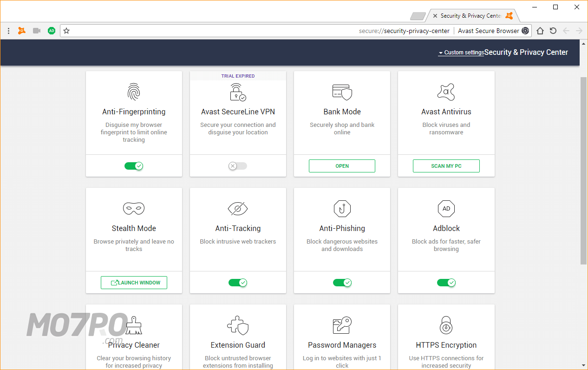The height and width of the screenshot is (370, 588).
Task: Click the 'Block intrusive web trackers' description
Action: (x=238, y=242)
